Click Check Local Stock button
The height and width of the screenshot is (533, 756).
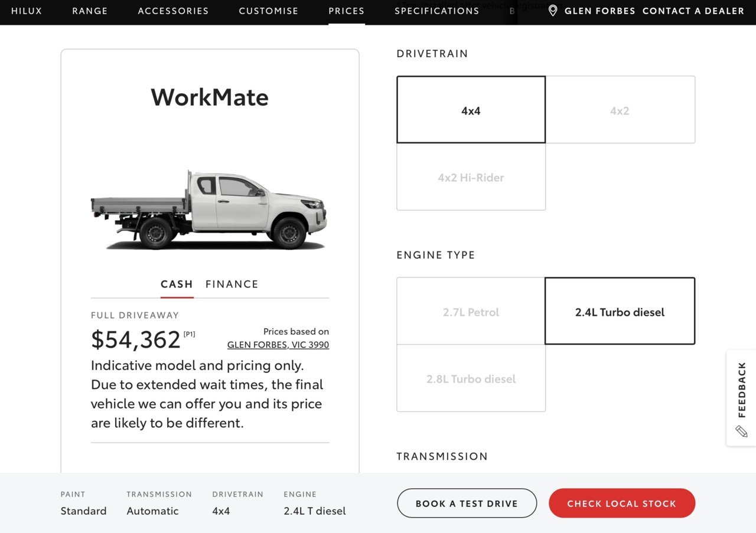pos(622,503)
